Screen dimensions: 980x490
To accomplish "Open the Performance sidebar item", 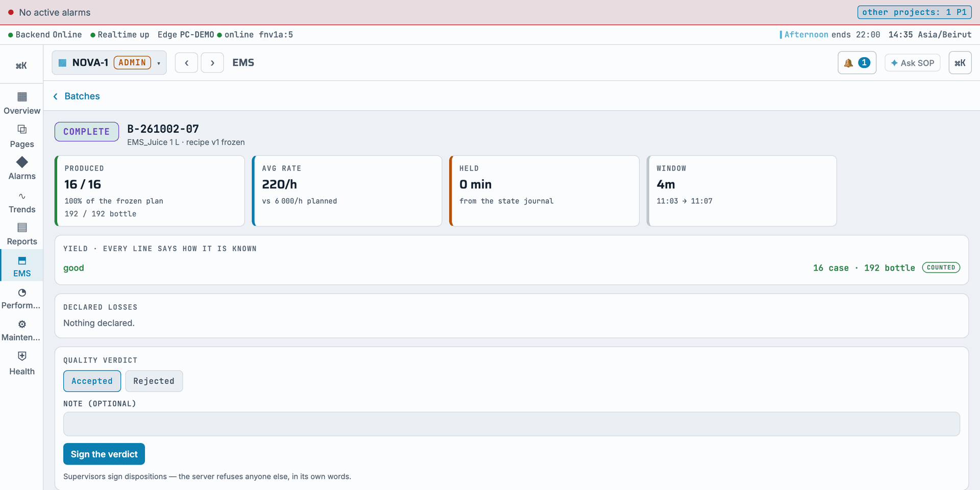I will [22, 299].
